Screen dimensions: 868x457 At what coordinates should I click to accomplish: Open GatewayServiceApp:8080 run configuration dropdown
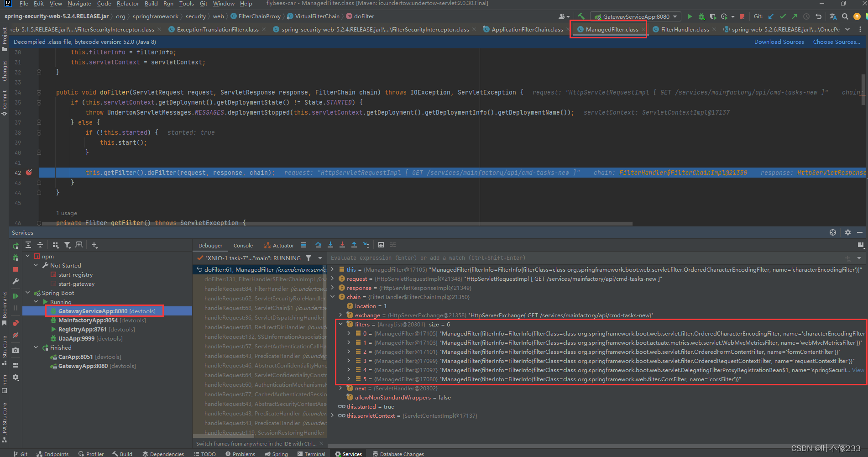coord(637,16)
